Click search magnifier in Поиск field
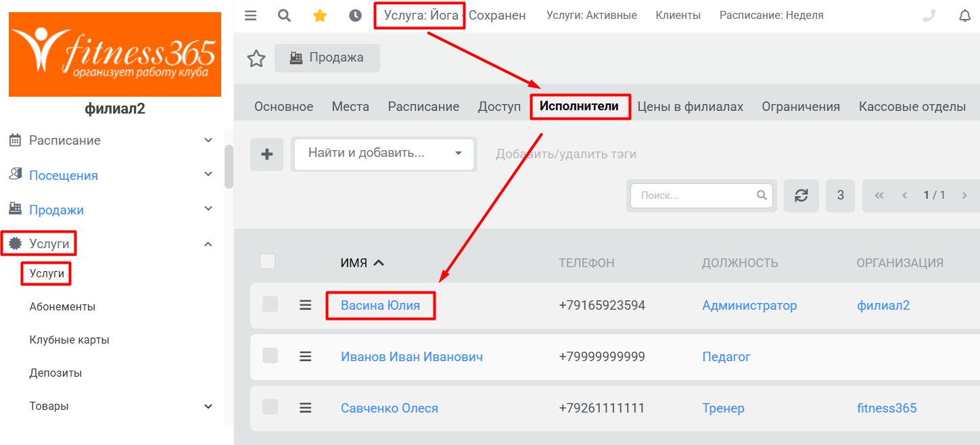980x445 pixels. click(762, 195)
